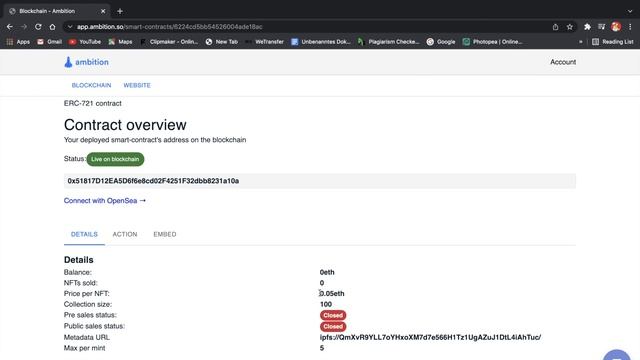This screenshot has width=640, height=360.
Task: Open the YouTube bookmark
Action: pyautogui.click(x=85, y=42)
